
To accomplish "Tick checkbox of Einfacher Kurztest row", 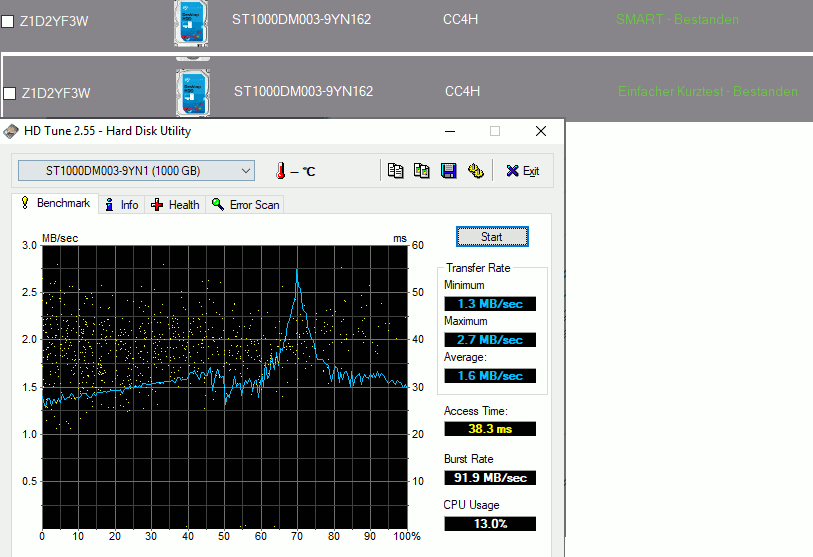I will pos(10,93).
